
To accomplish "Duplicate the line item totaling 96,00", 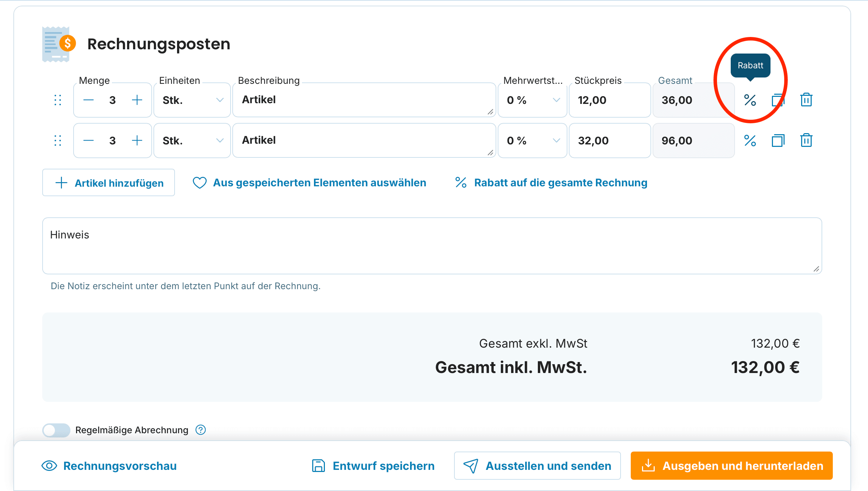I will point(778,141).
